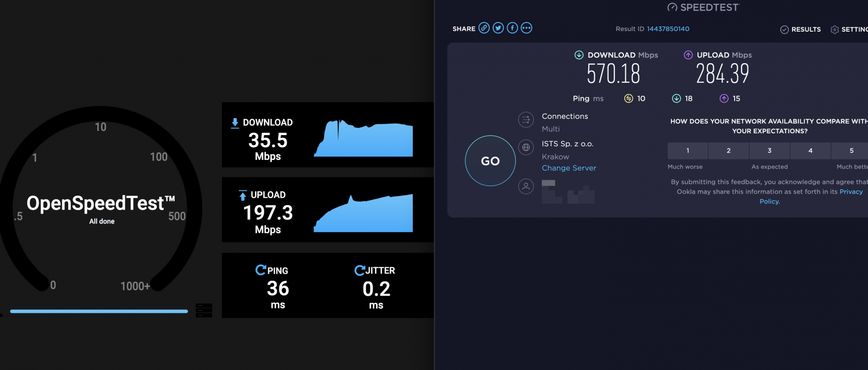Open the Change Server link
Viewport: 868px width, 370px height.
(x=569, y=168)
